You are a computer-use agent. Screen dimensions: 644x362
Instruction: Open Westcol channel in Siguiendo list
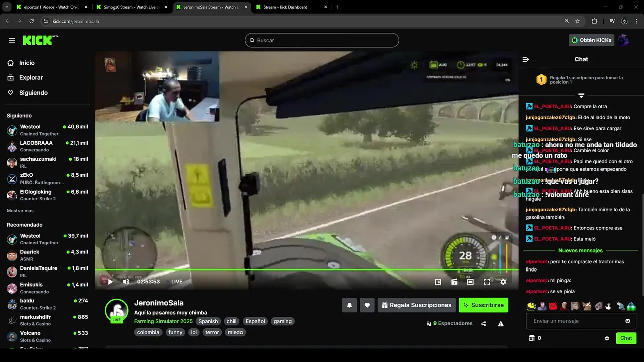coord(47,130)
